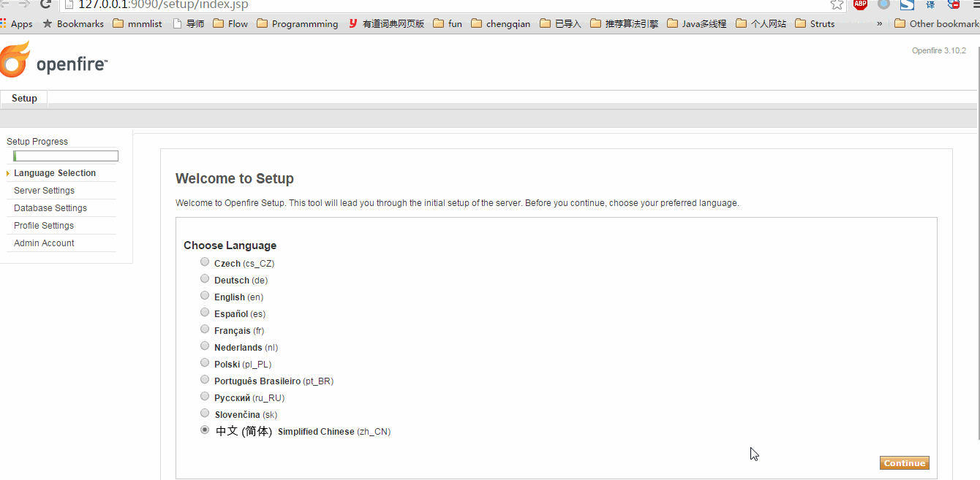980x480 pixels.
Task: Go to Server Settings step
Action: click(x=44, y=191)
